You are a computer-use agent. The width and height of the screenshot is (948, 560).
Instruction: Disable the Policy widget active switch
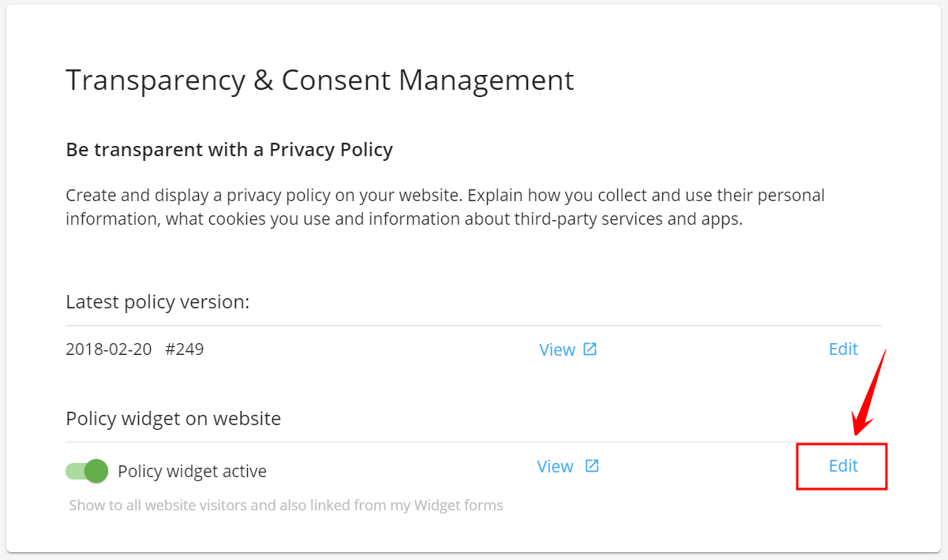point(87,471)
